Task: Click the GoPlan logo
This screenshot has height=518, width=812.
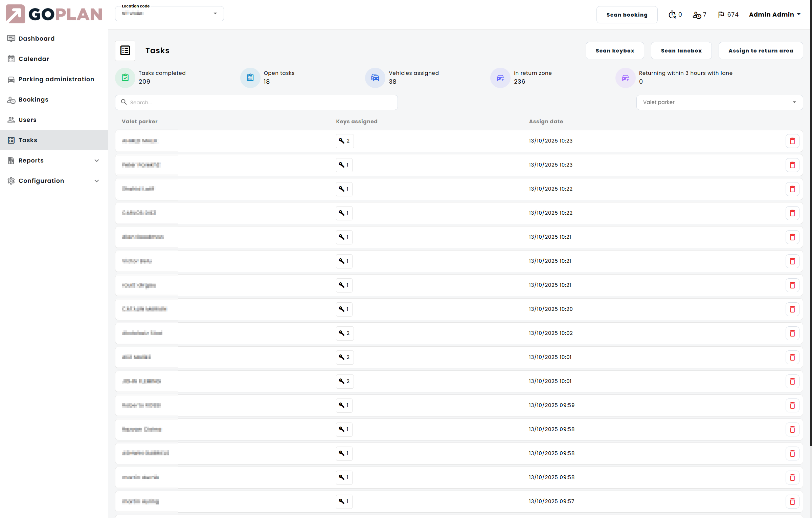Action: point(54,14)
